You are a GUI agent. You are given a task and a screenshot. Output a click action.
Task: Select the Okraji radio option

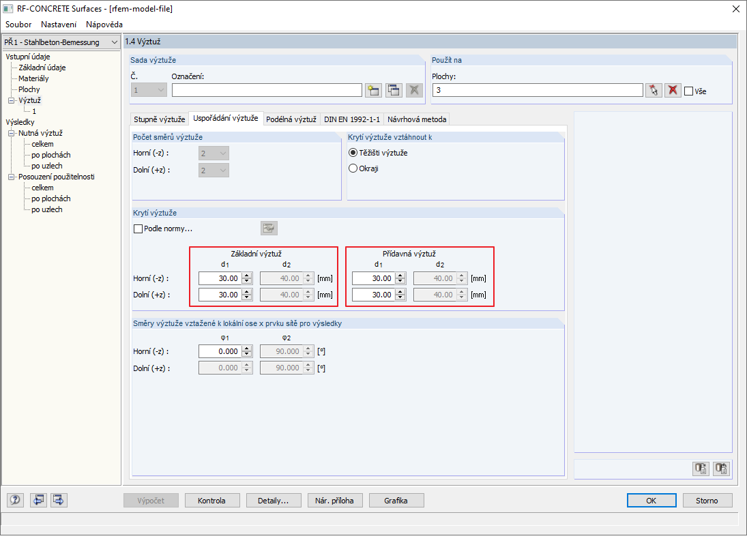click(353, 168)
